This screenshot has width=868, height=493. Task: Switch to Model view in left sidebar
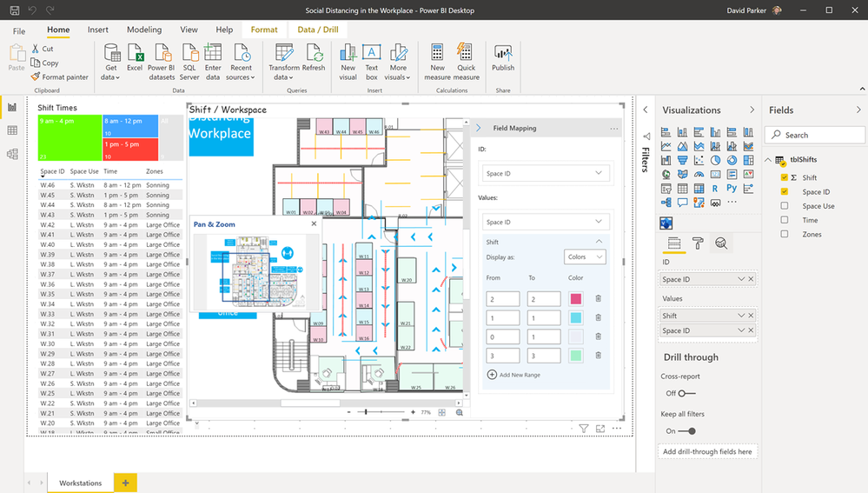coord(12,154)
